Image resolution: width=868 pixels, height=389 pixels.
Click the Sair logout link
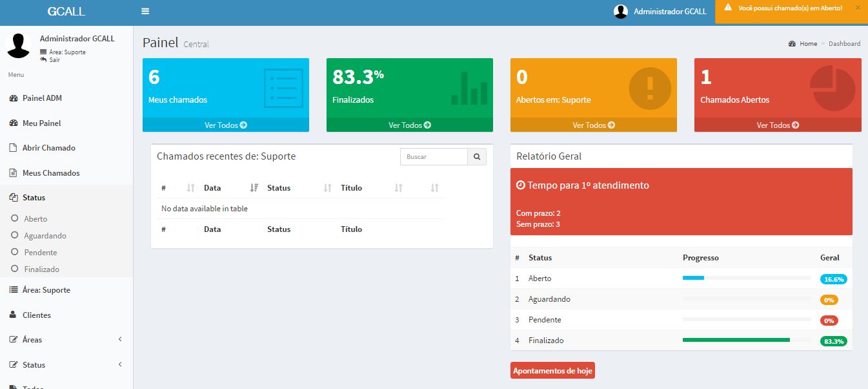pyautogui.click(x=54, y=59)
